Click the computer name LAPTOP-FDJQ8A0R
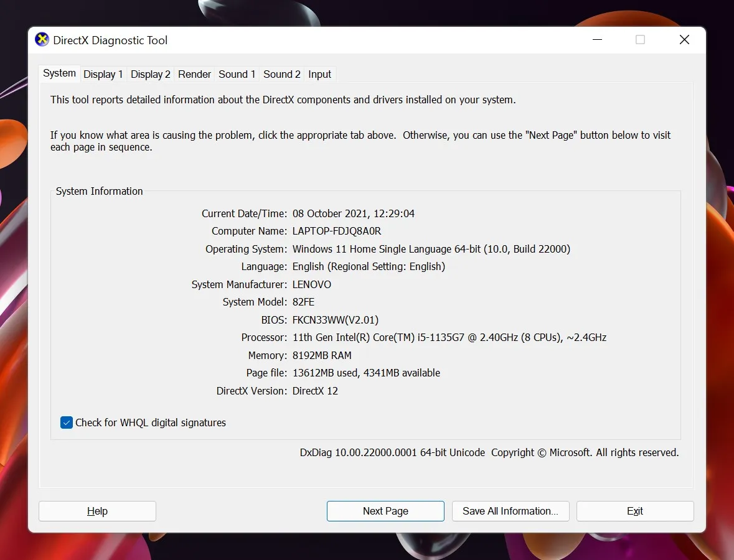734x560 pixels. tap(337, 231)
